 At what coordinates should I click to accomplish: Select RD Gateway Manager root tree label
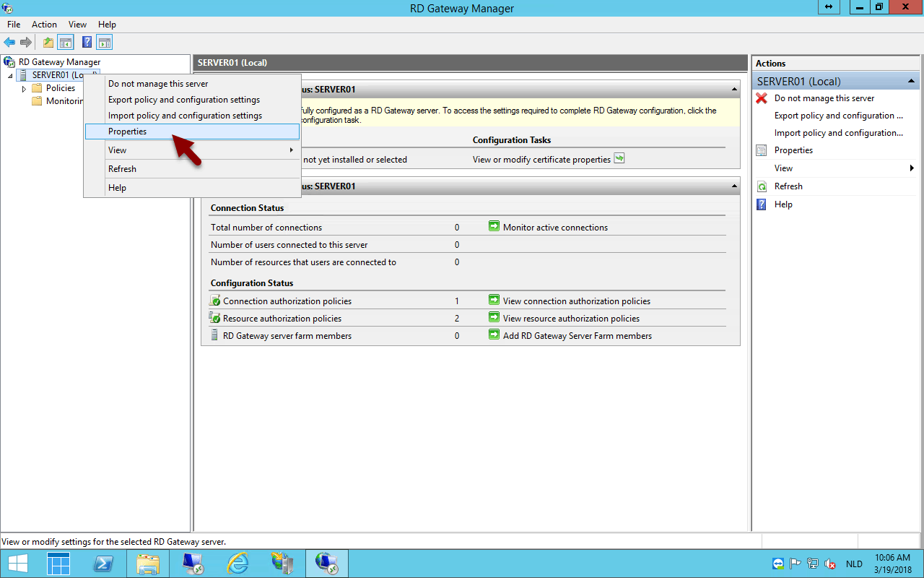point(60,62)
